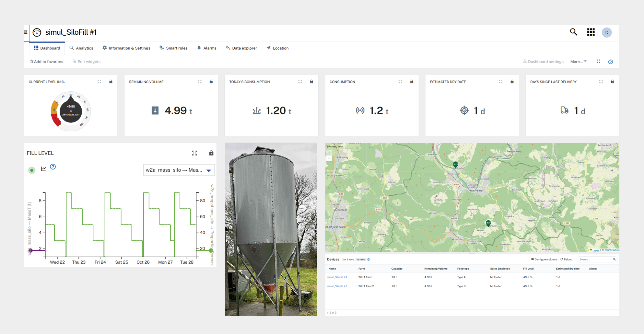
Task: Open the global search magnifier icon
Action: (574, 32)
